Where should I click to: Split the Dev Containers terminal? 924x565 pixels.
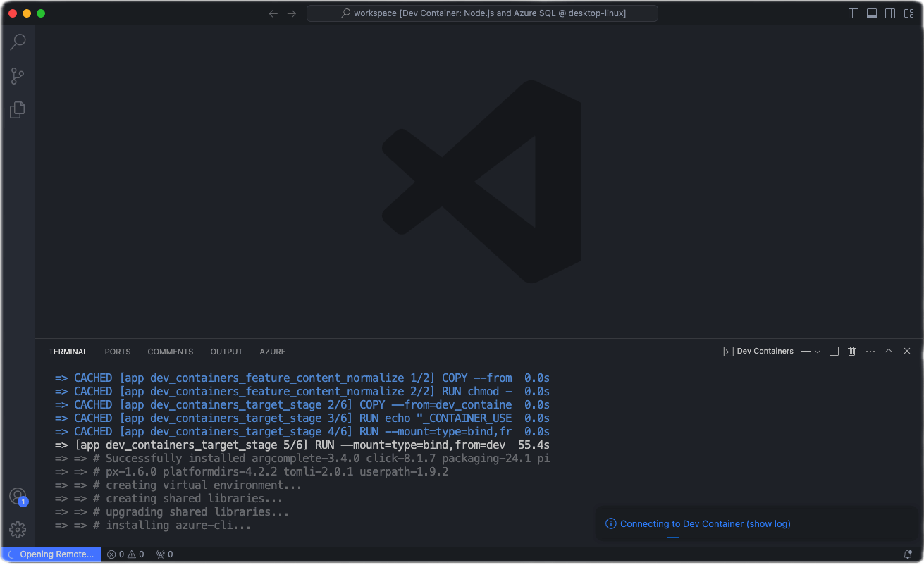(834, 351)
